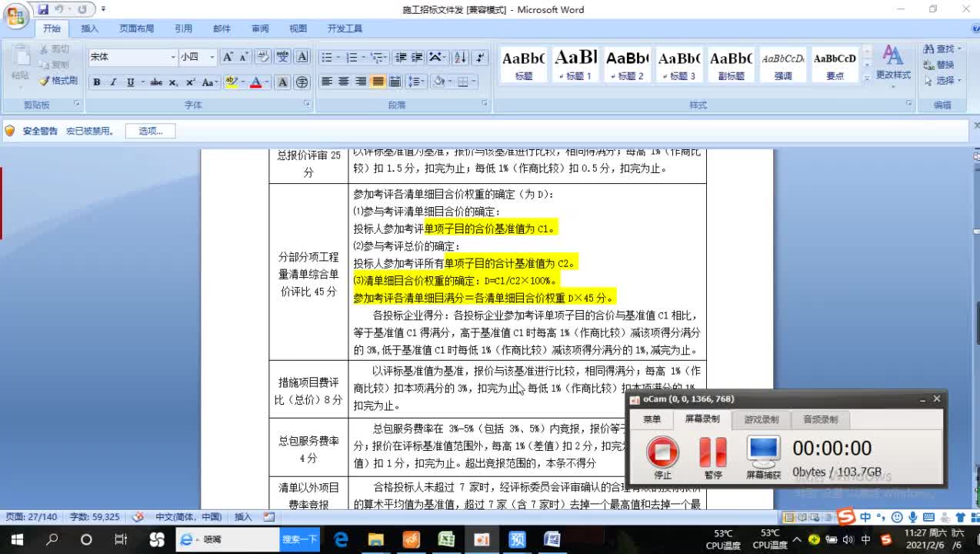Click 替换 replace button

(x=939, y=65)
